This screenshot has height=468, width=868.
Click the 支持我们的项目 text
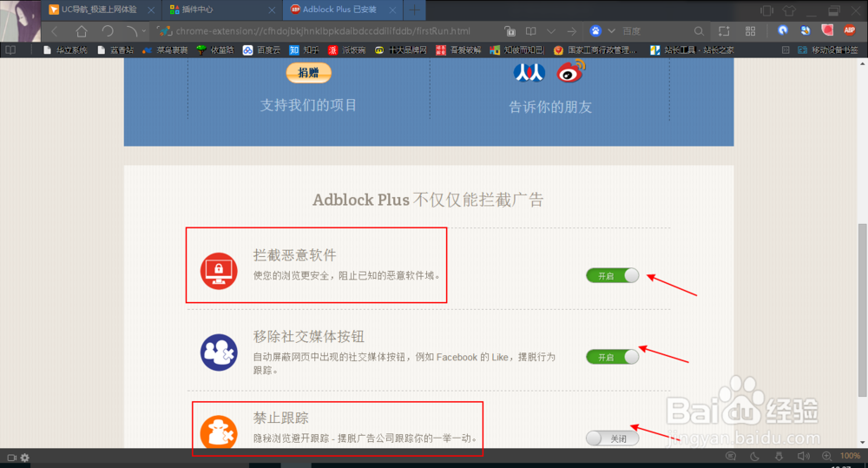308,105
